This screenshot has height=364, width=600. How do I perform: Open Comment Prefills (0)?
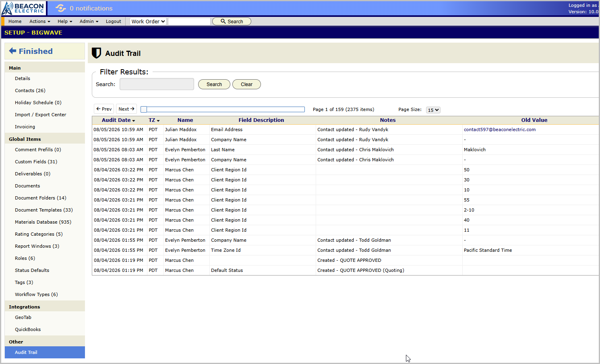pos(38,150)
